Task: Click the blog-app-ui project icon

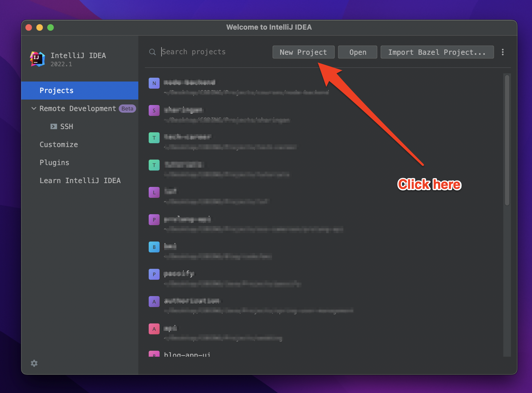Action: pyautogui.click(x=154, y=355)
